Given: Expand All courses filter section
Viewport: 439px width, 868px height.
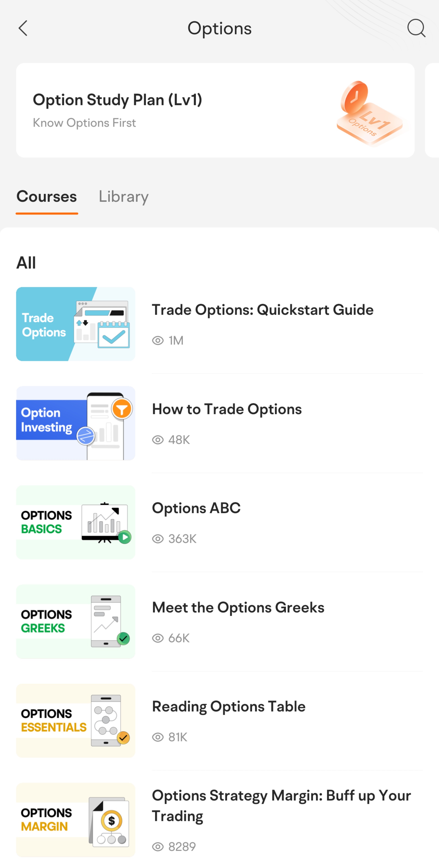Looking at the screenshot, I should point(26,262).
